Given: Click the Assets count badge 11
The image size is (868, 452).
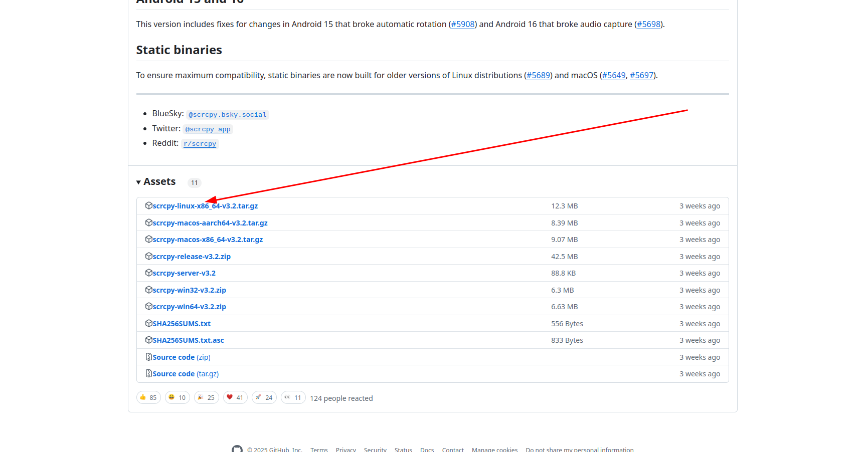Looking at the screenshot, I should pos(195,182).
